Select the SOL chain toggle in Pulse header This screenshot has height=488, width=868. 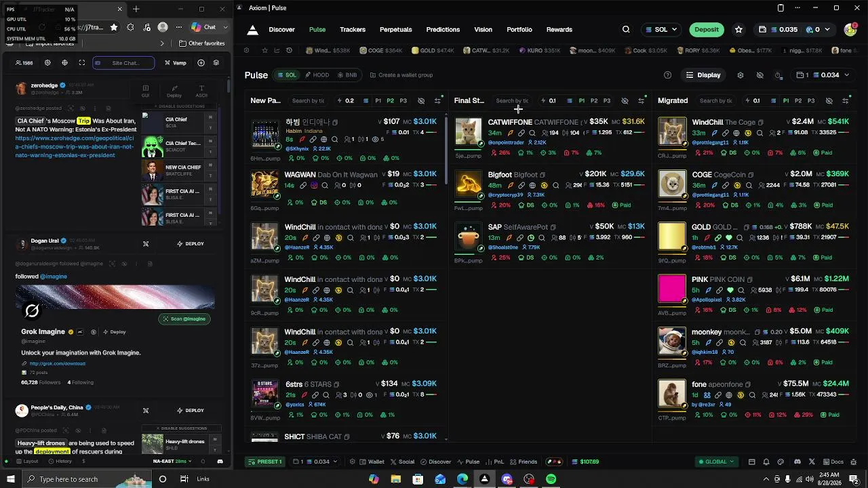[287, 75]
